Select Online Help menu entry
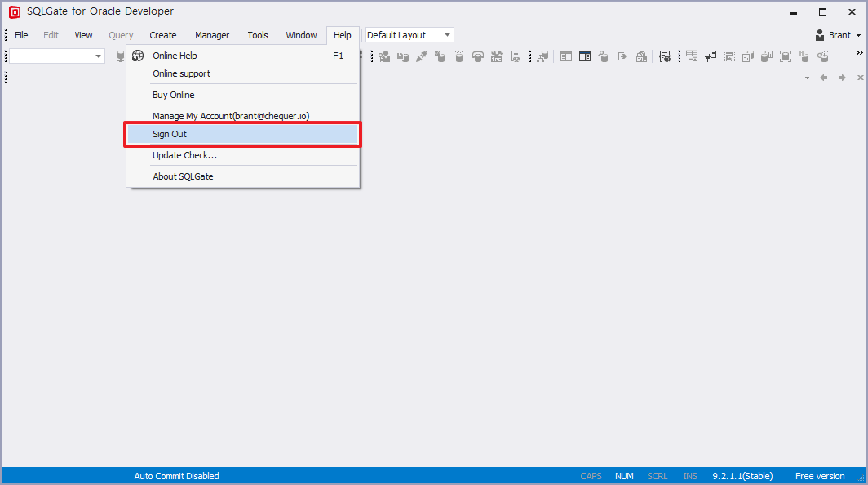Screen dimensions: 868x485 (x=243, y=56)
